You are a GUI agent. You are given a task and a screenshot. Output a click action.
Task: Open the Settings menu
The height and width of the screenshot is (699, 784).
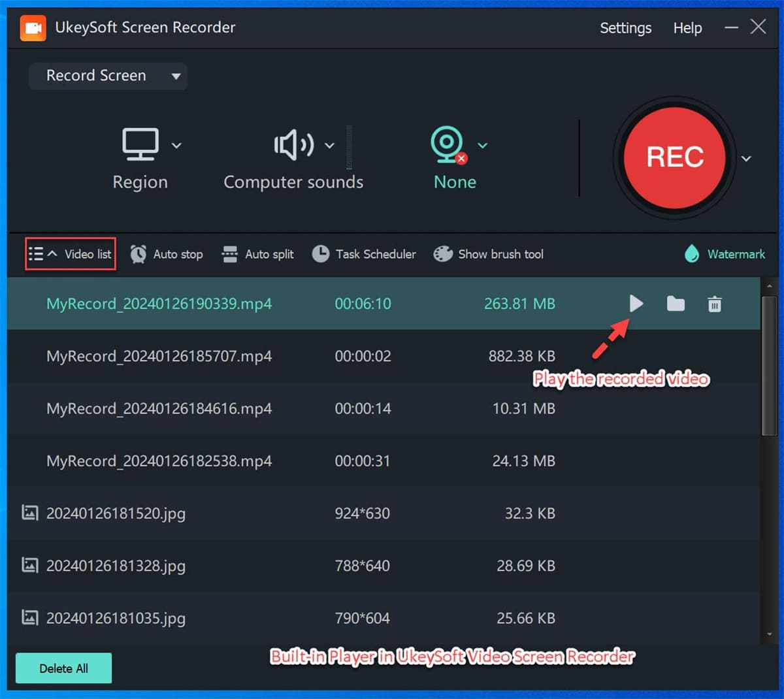pyautogui.click(x=625, y=28)
